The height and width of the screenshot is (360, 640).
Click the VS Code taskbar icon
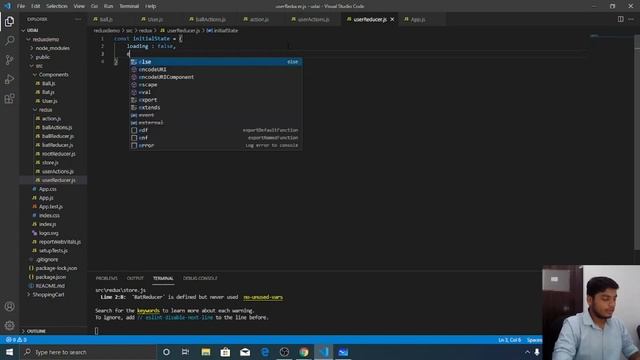coord(324,352)
